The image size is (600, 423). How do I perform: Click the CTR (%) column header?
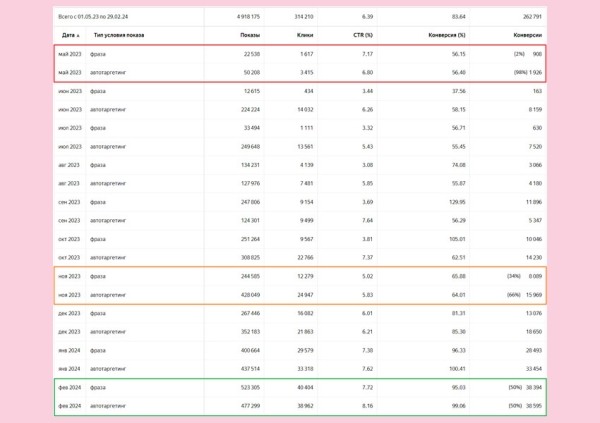coord(363,35)
